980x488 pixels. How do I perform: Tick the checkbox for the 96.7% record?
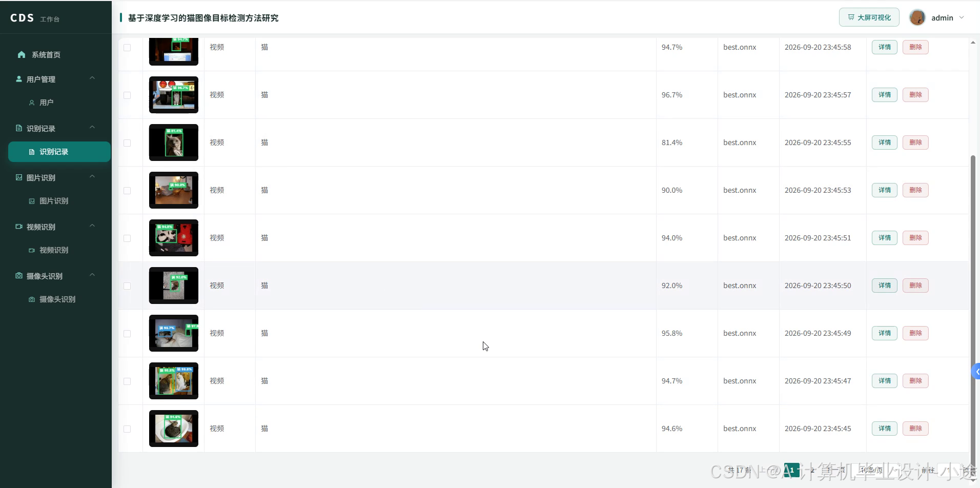(x=127, y=95)
